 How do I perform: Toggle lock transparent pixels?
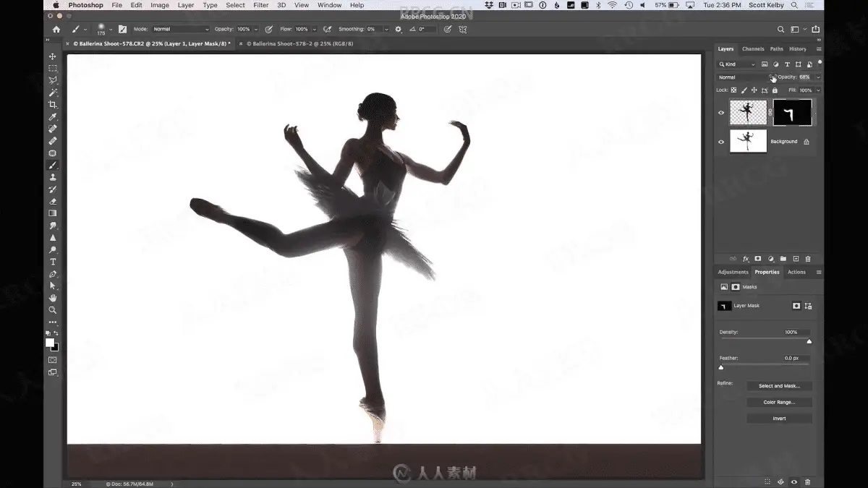click(733, 90)
